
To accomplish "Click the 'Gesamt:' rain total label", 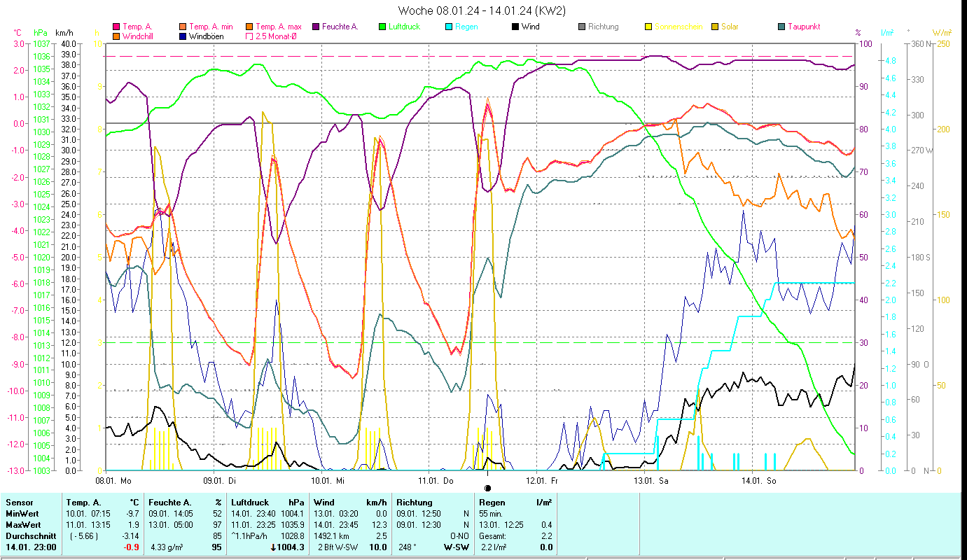I will [493, 536].
